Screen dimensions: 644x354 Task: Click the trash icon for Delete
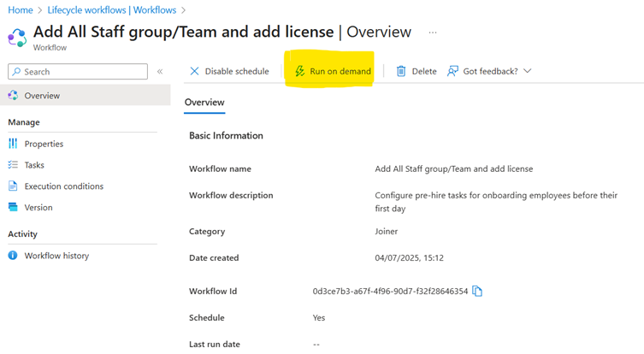point(400,71)
